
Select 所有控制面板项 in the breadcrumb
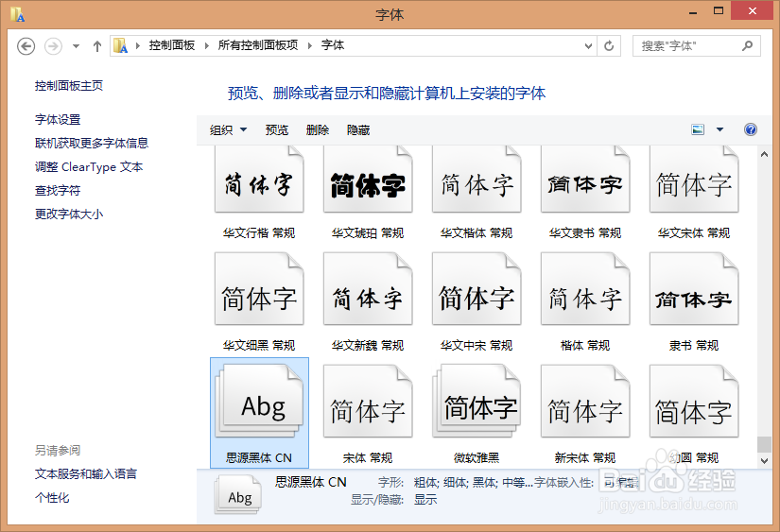(258, 45)
